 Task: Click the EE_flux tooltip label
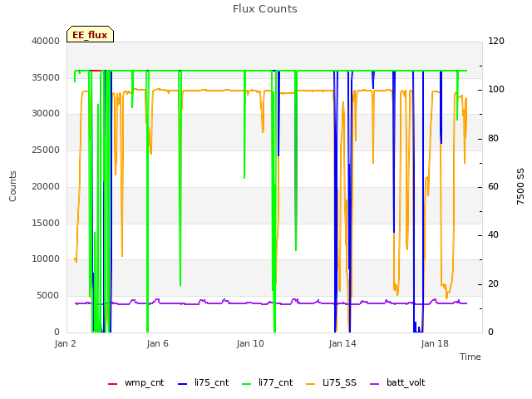[90, 35]
